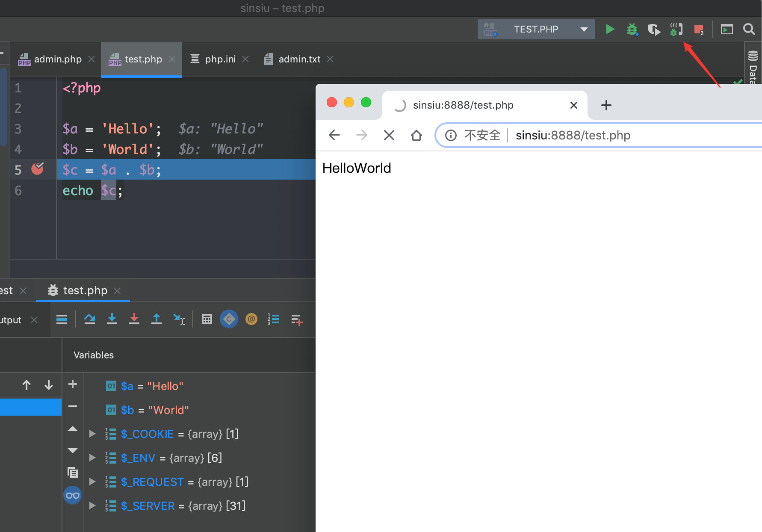This screenshot has width=762, height=532.
Task: Remove watch with minus icon
Action: [73, 406]
